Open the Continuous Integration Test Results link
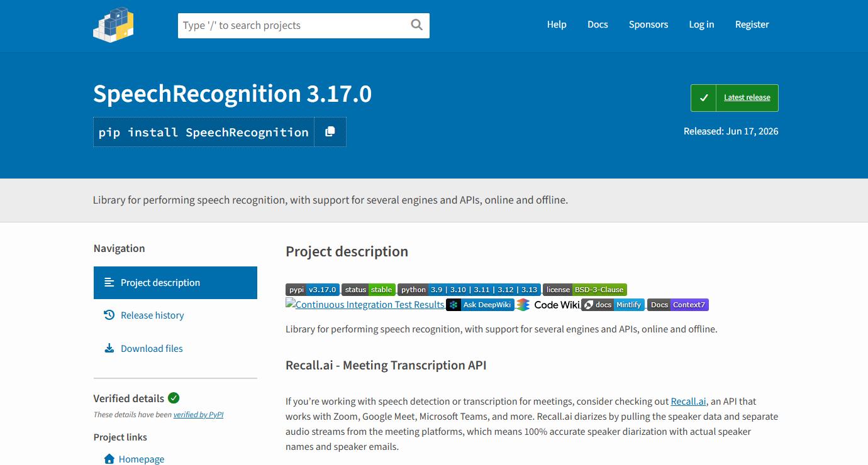868x465 pixels. [x=365, y=305]
